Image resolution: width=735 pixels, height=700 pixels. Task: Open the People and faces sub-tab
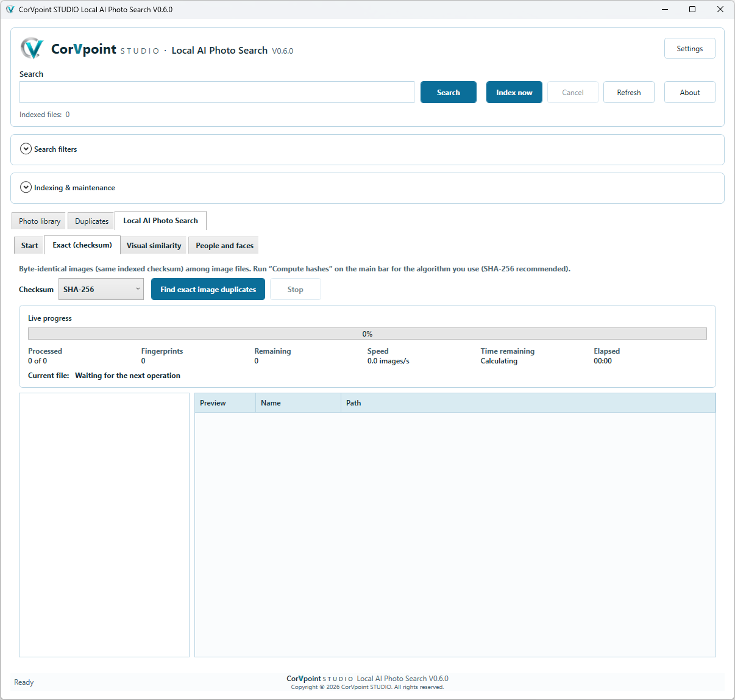pyautogui.click(x=224, y=245)
